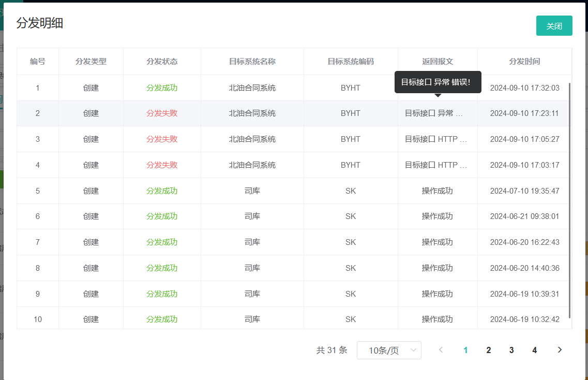Go to page 2
The height and width of the screenshot is (380, 588).
(488, 350)
